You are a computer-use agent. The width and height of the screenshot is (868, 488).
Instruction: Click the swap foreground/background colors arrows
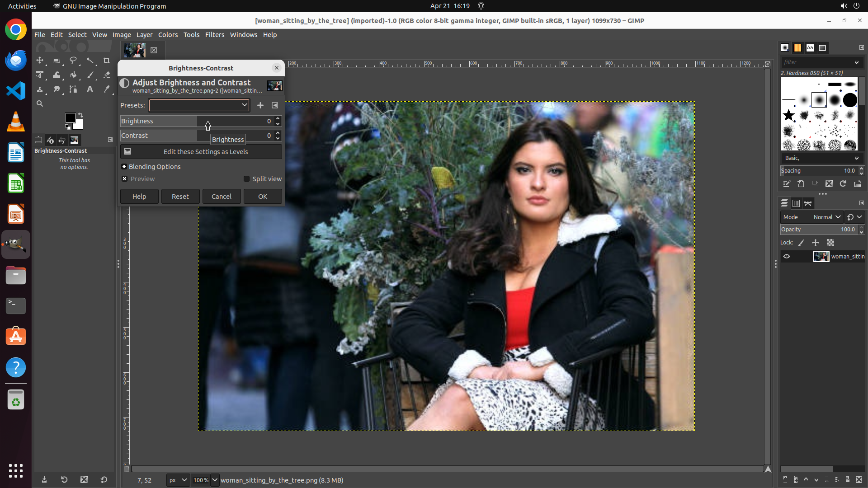coord(80,115)
